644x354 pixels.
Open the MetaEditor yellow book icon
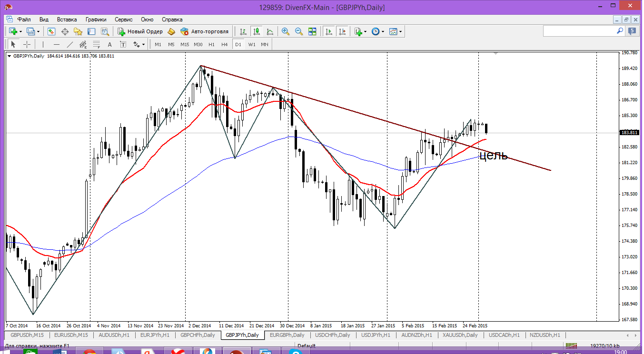(x=171, y=31)
